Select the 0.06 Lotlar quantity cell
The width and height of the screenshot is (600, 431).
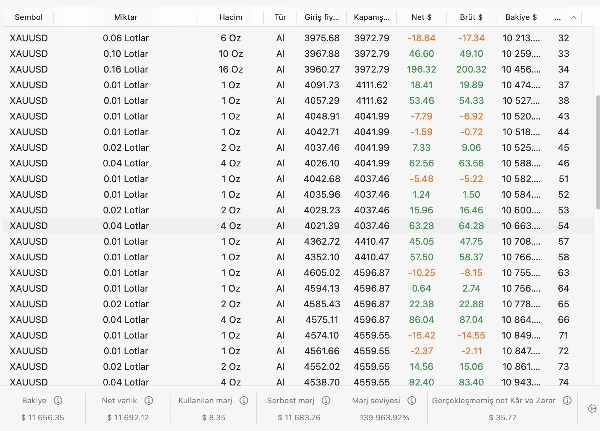pyautogui.click(x=126, y=38)
